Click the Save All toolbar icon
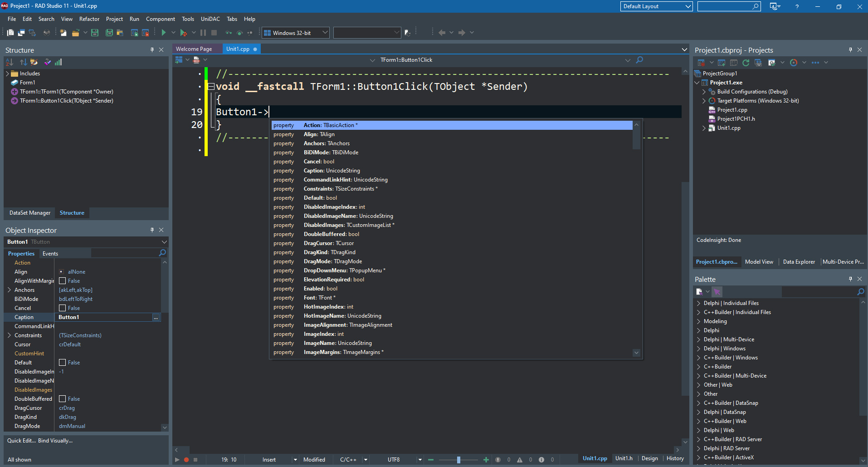This screenshot has width=868, height=467. pyautogui.click(x=109, y=33)
